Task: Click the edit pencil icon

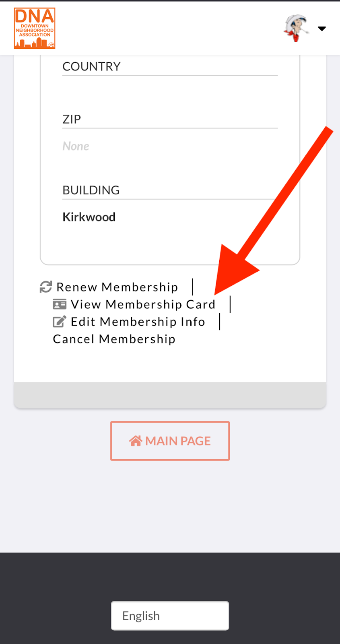Action: [60, 322]
